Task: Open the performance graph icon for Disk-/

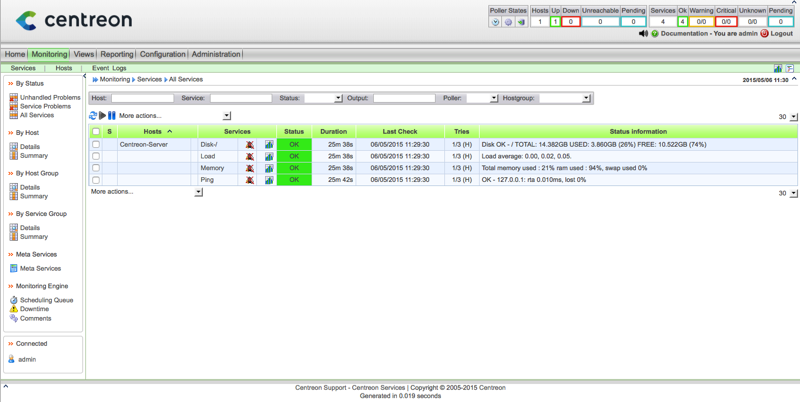Action: [269, 145]
